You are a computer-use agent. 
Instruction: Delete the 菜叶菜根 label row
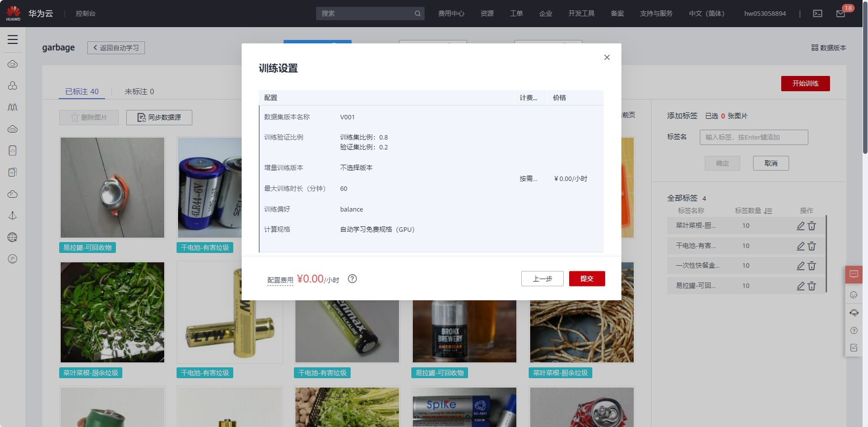point(812,226)
